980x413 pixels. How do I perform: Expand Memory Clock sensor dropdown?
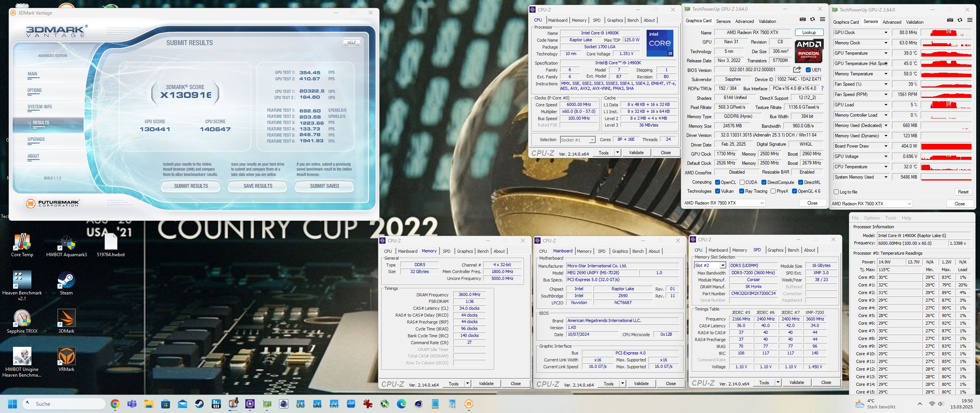[x=886, y=43]
